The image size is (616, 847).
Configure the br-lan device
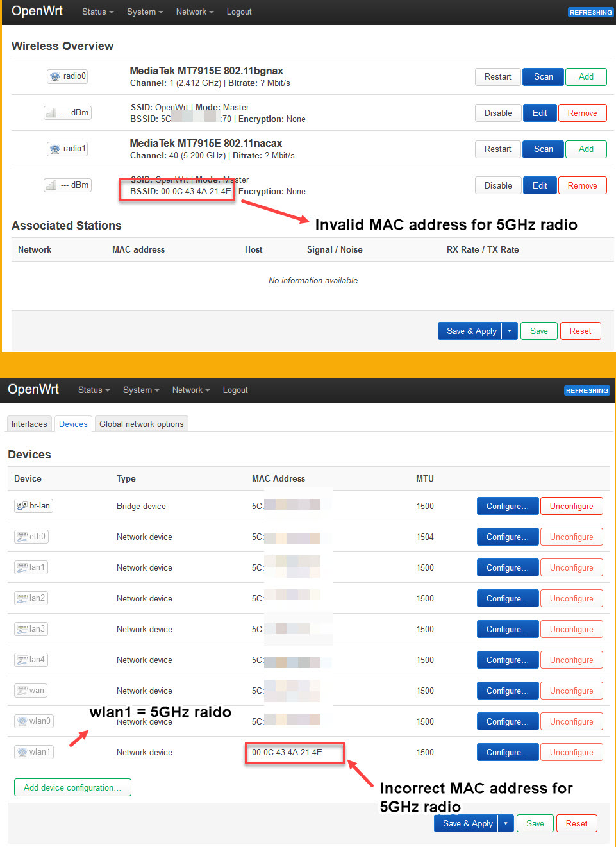[x=508, y=506]
